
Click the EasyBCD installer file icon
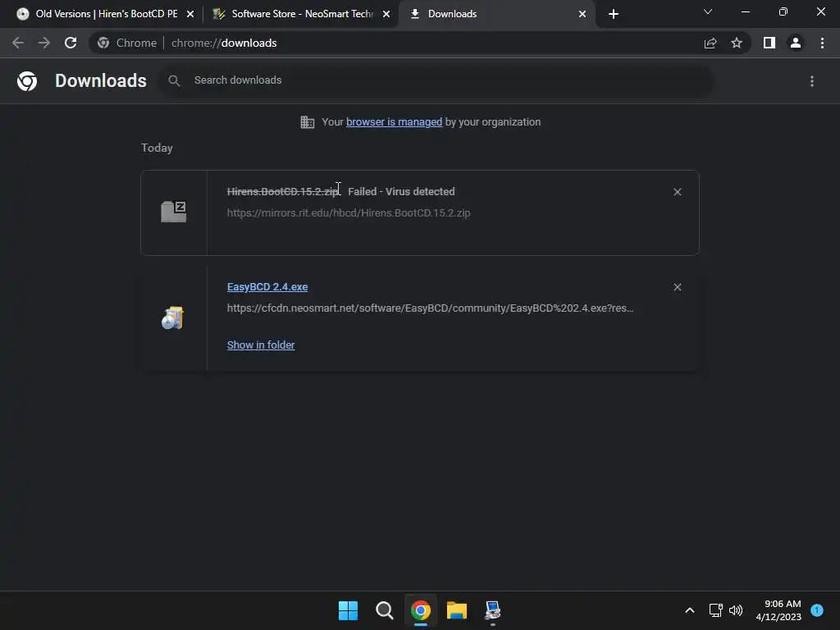172,317
